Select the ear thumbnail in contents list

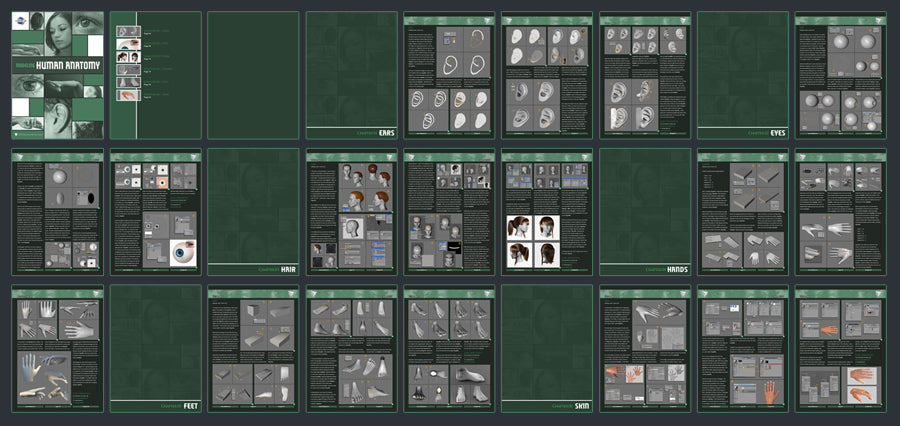click(x=125, y=32)
